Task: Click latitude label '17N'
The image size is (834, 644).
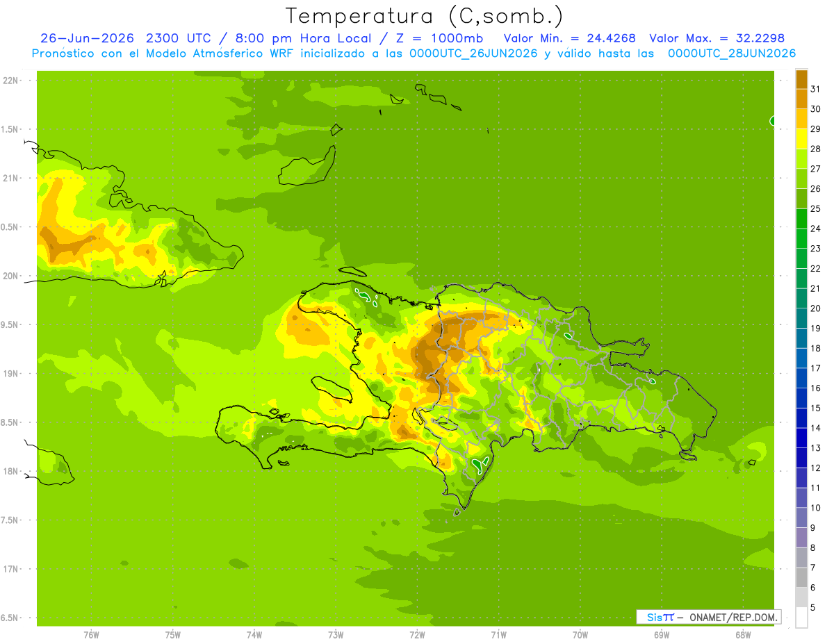Action: [x=10, y=569]
